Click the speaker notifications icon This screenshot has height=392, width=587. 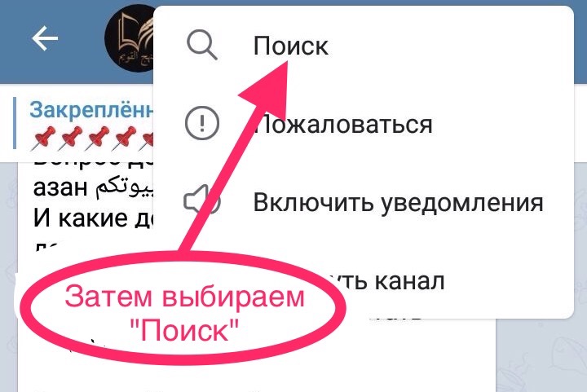[201, 202]
